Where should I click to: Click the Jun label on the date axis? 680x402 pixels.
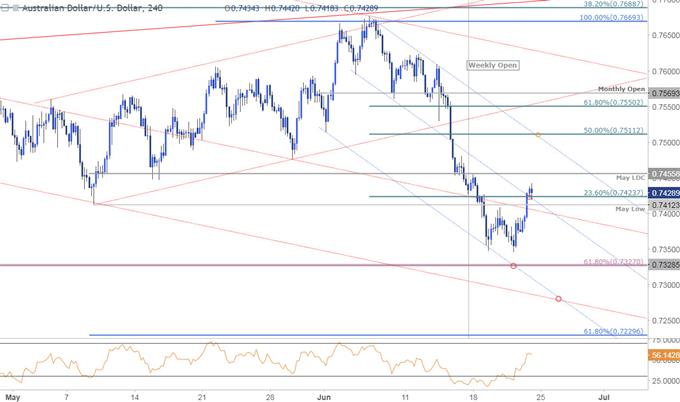tap(324, 397)
